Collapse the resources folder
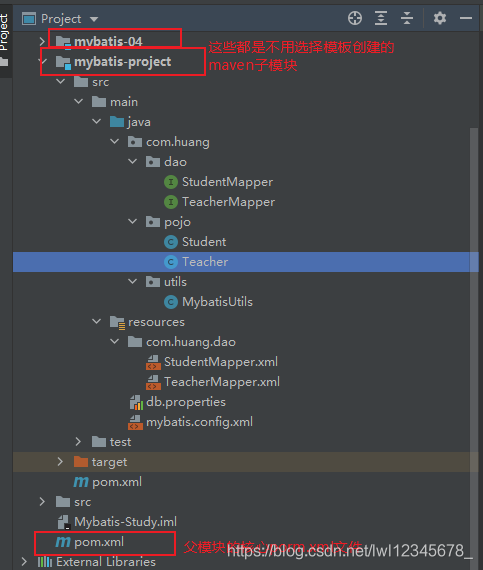483x570 pixels. pyautogui.click(x=97, y=321)
